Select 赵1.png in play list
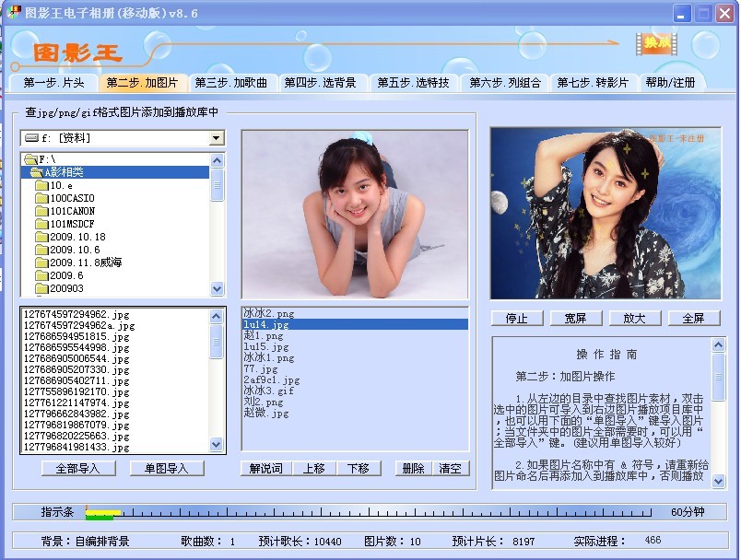Image resolution: width=741 pixels, height=560 pixels. click(264, 335)
